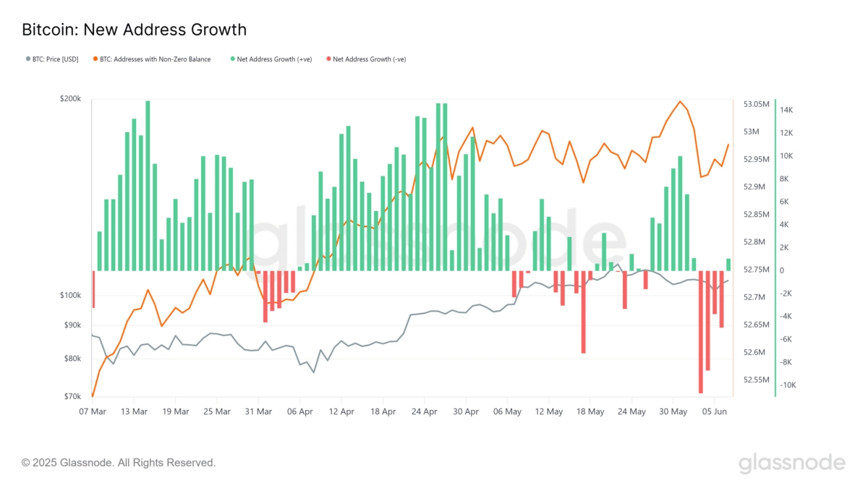This screenshot has height=488, width=868.
Task: Click the gray price legend dot
Action: pyautogui.click(x=27, y=59)
